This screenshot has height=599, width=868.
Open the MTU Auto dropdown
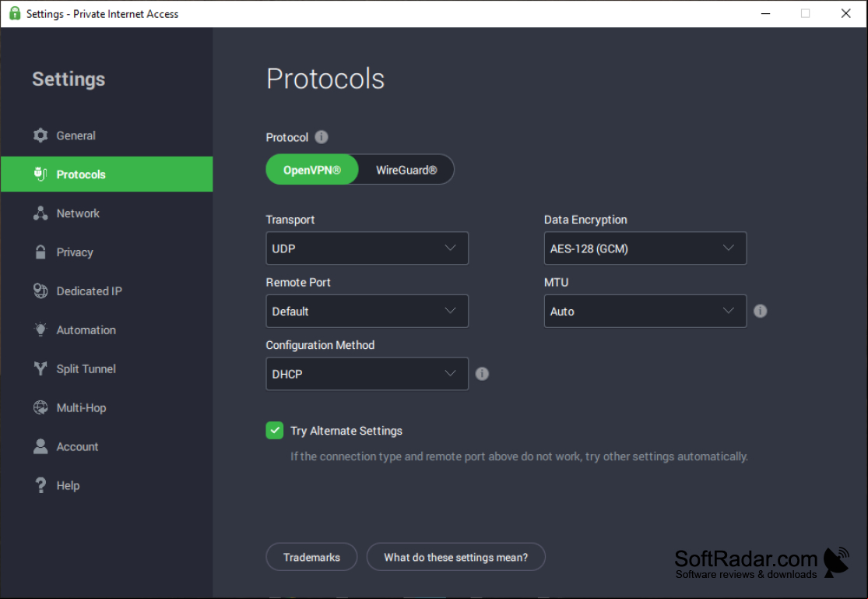coord(645,311)
